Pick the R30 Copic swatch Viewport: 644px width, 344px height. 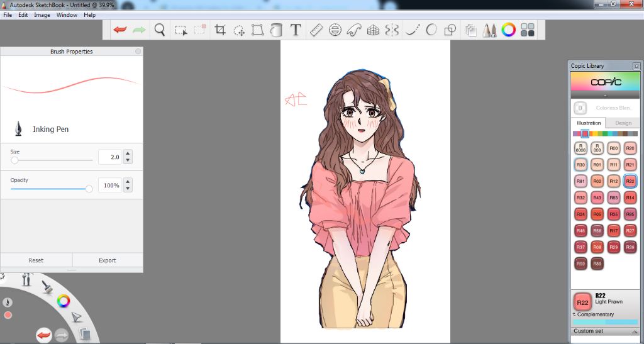(580, 165)
